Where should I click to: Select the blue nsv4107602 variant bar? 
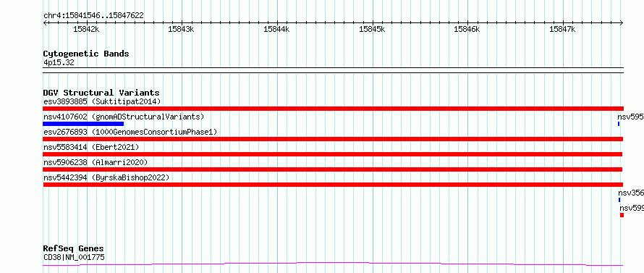[x=83, y=124]
